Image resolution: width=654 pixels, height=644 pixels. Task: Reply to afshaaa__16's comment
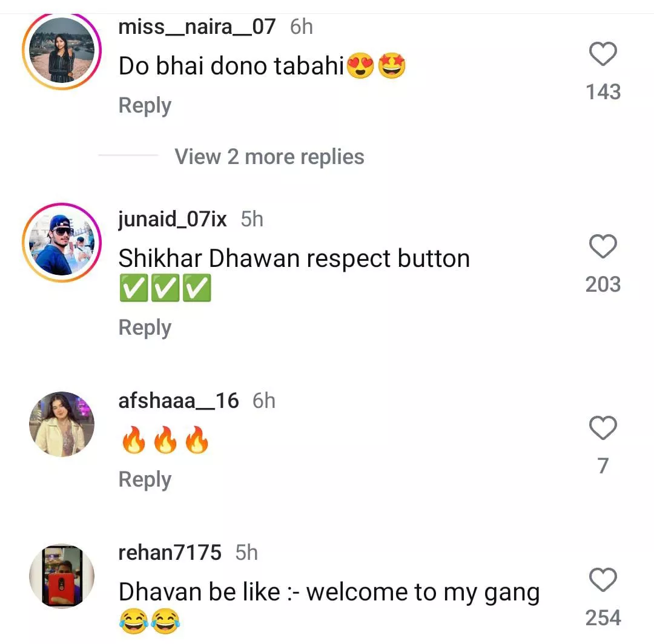(x=145, y=479)
